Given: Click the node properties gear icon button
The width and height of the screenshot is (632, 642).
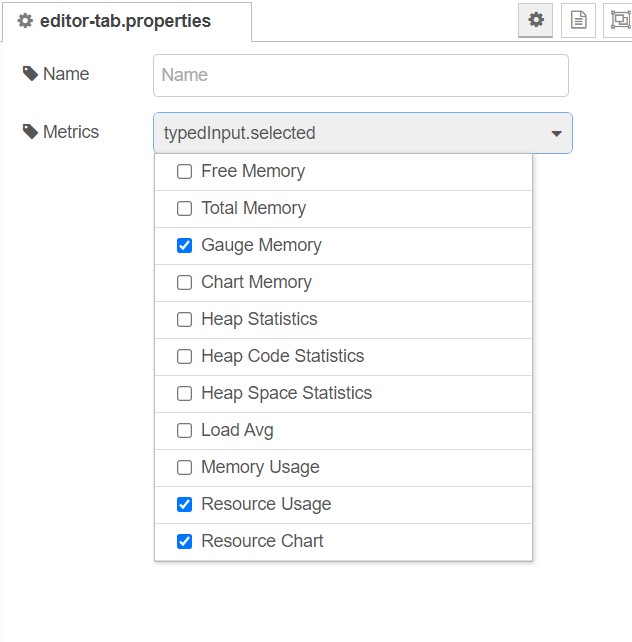Looking at the screenshot, I should click(535, 20).
